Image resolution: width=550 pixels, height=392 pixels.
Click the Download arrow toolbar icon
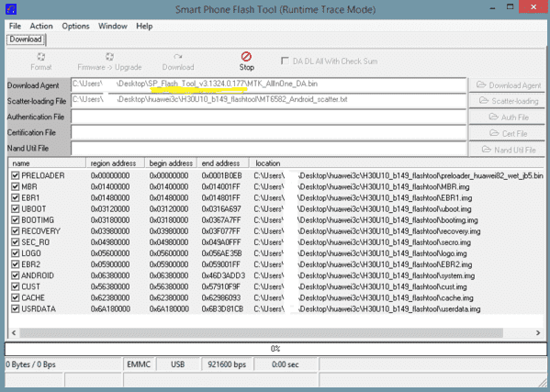point(178,57)
